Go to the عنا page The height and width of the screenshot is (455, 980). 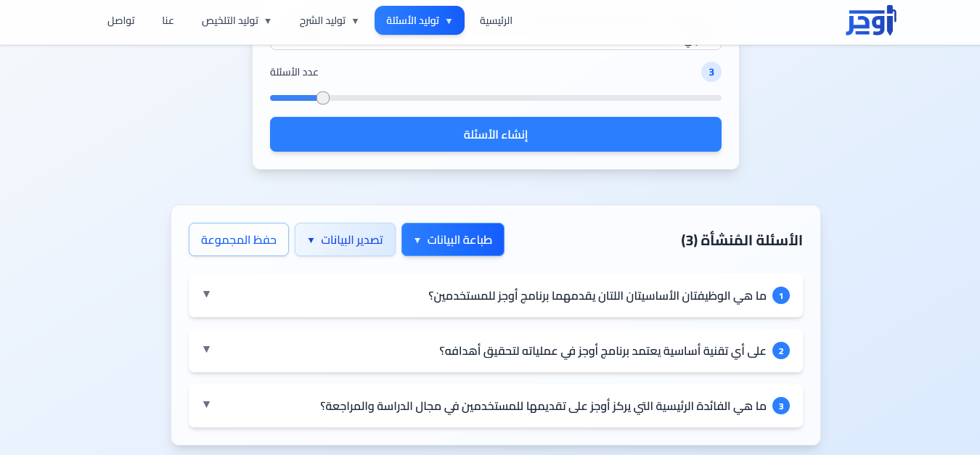(168, 20)
